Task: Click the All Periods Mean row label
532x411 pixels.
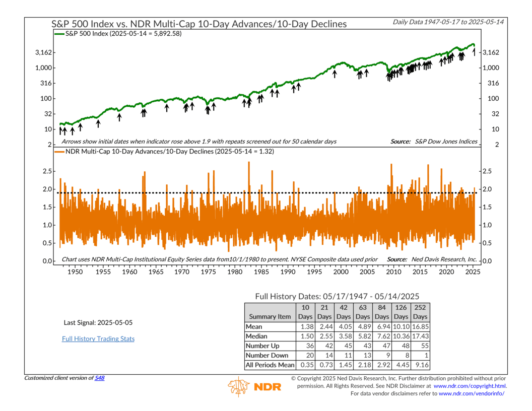Action: pyautogui.click(x=270, y=365)
